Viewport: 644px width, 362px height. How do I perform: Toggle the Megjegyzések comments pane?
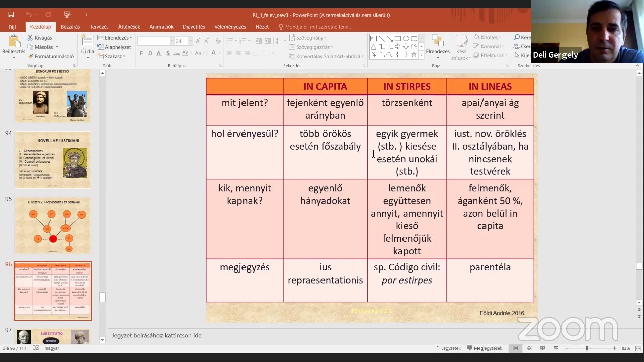485,348
